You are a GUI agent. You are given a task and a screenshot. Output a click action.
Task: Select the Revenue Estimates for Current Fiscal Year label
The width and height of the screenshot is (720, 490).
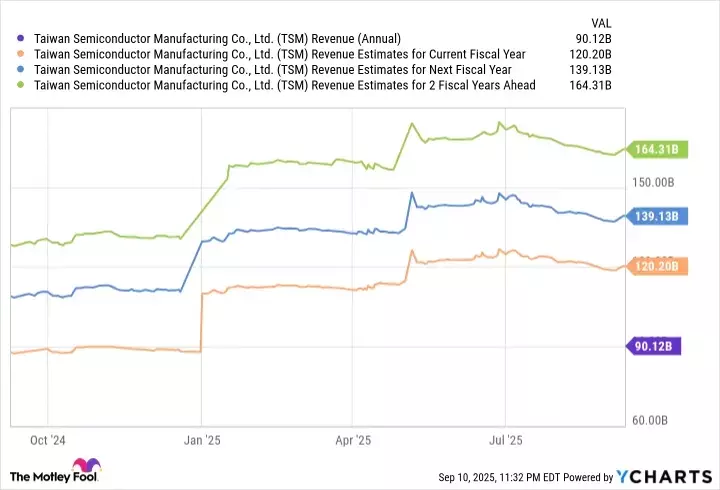(x=287, y=54)
